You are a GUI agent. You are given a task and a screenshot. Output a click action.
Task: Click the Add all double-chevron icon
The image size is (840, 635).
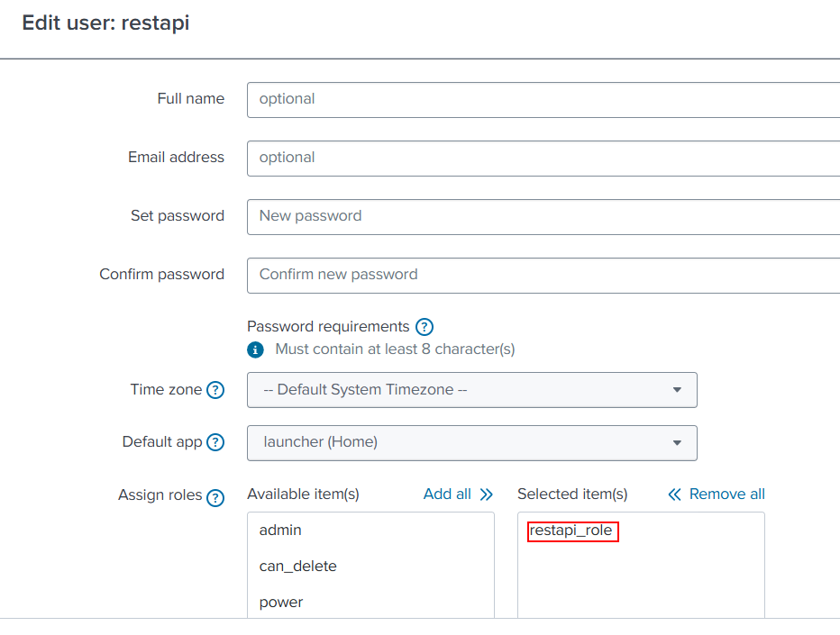[487, 494]
